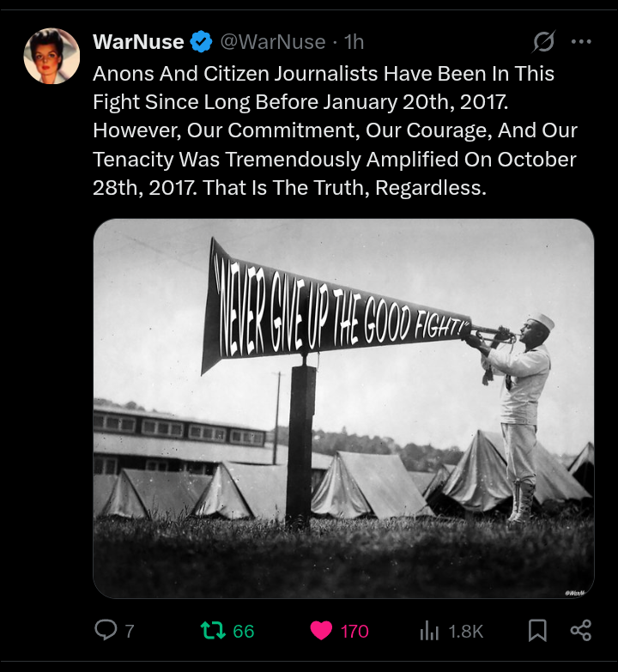Click the 1h timestamp

[x=354, y=42]
